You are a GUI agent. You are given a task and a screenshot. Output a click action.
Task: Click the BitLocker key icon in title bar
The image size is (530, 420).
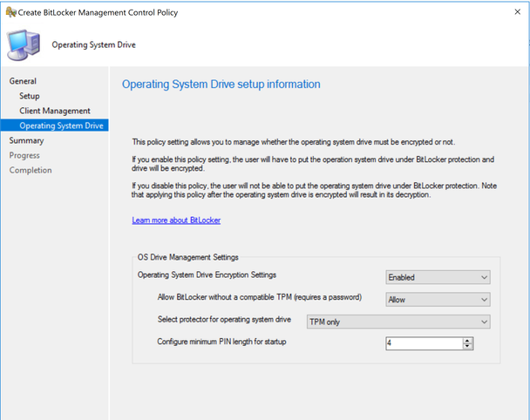pyautogui.click(x=10, y=12)
